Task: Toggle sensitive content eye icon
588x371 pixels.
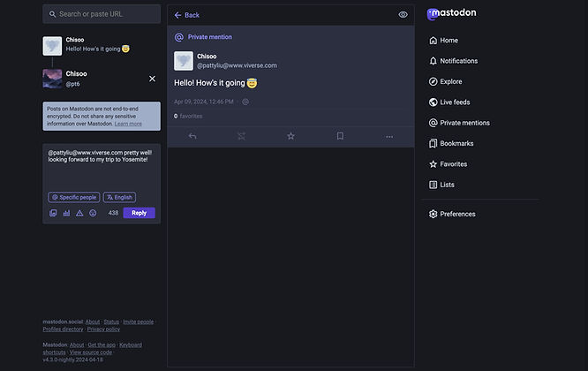Action: (403, 15)
